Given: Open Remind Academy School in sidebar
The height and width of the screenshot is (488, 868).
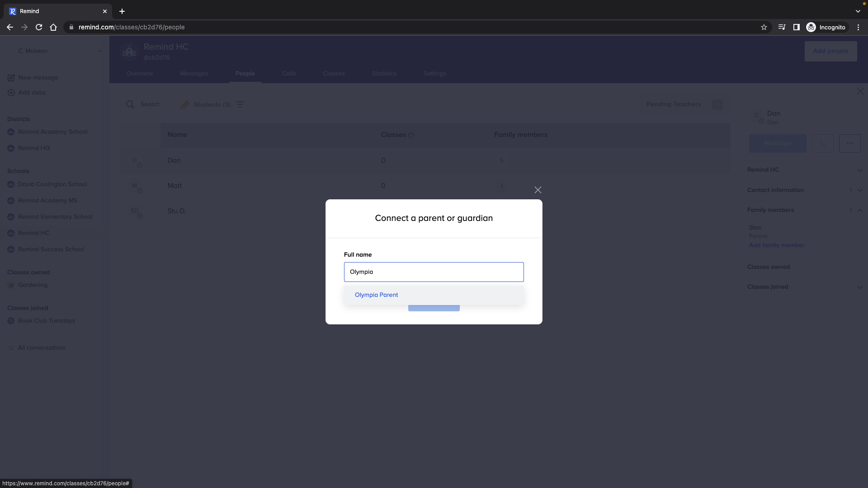Looking at the screenshot, I should click(52, 132).
